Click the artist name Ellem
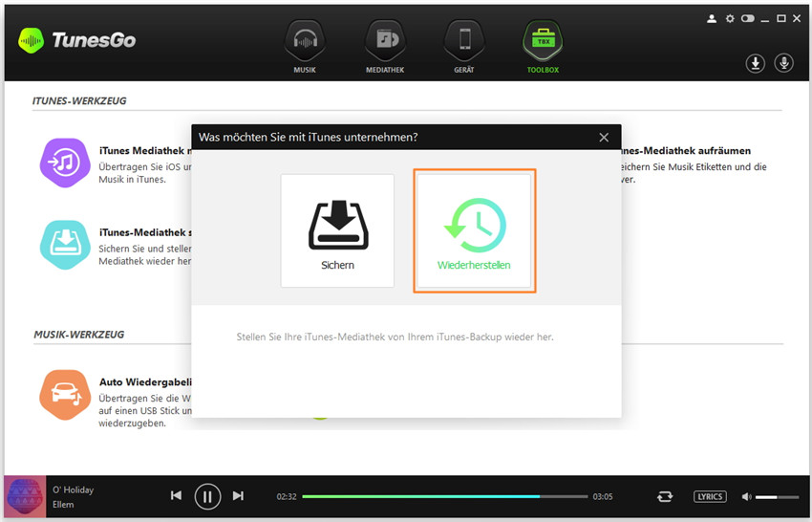812x522 pixels. 63,505
